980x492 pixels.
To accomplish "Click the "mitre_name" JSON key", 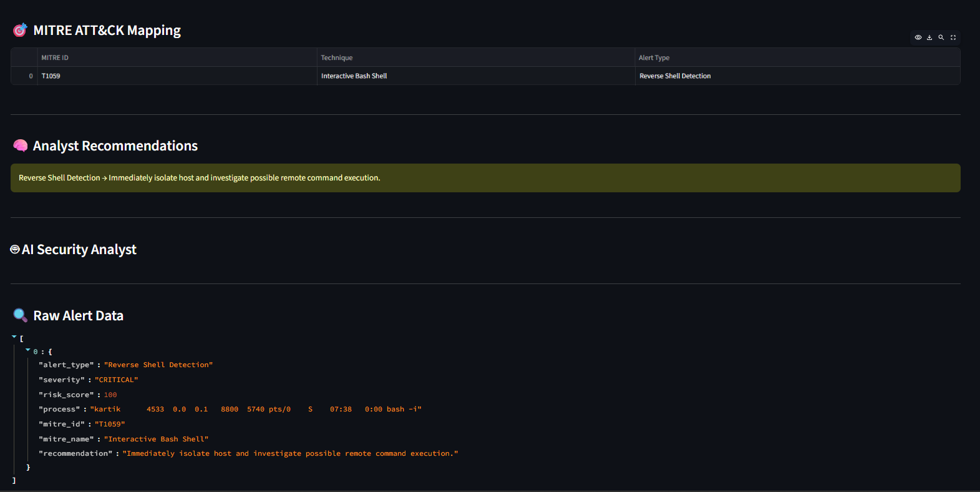I will click(x=66, y=439).
